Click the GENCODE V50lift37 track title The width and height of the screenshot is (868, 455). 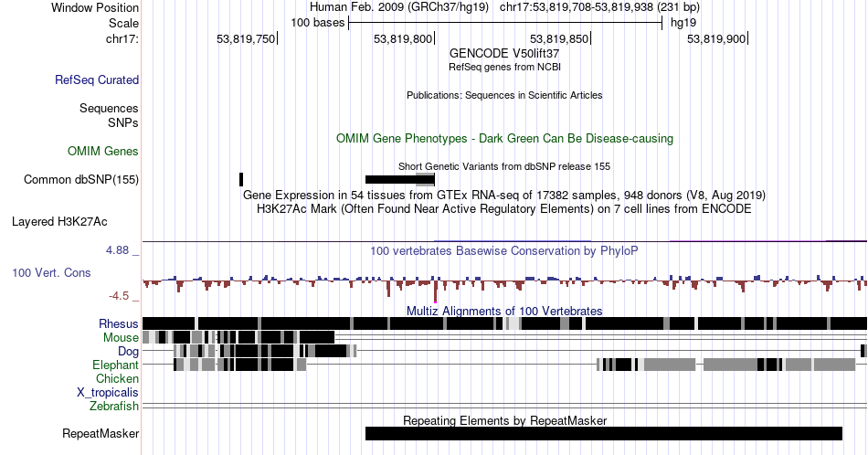pos(504,54)
